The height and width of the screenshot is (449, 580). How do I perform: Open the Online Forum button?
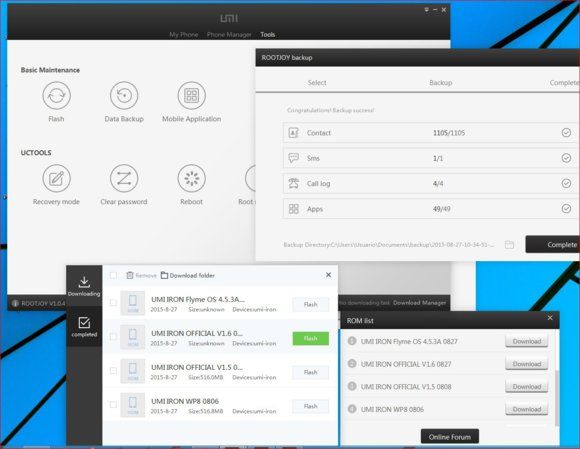point(450,437)
